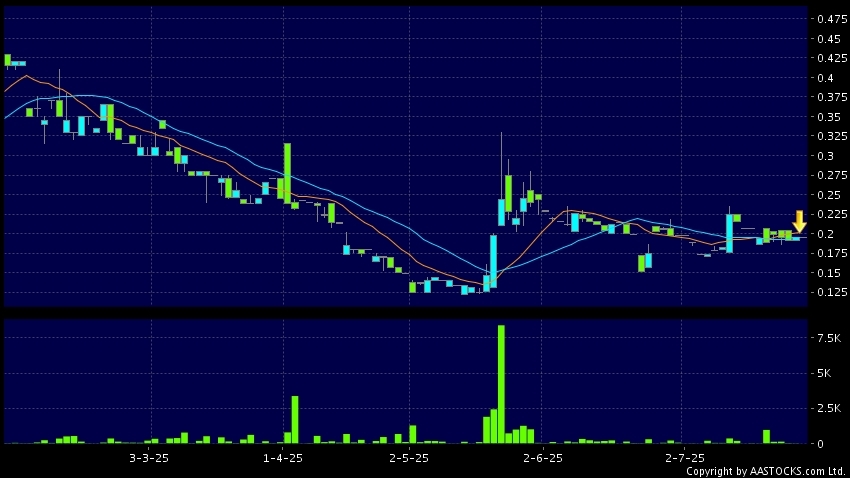The image size is (850, 478).
Task: Click the 7.5K volume axis label
Action: (829, 338)
